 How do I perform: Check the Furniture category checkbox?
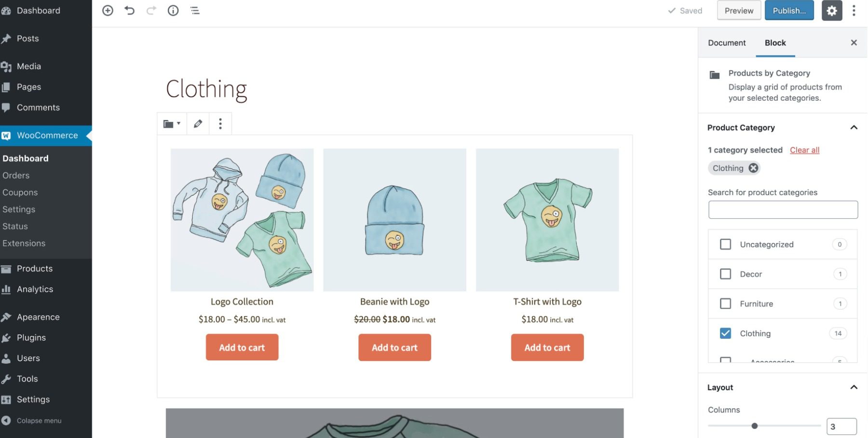(725, 304)
